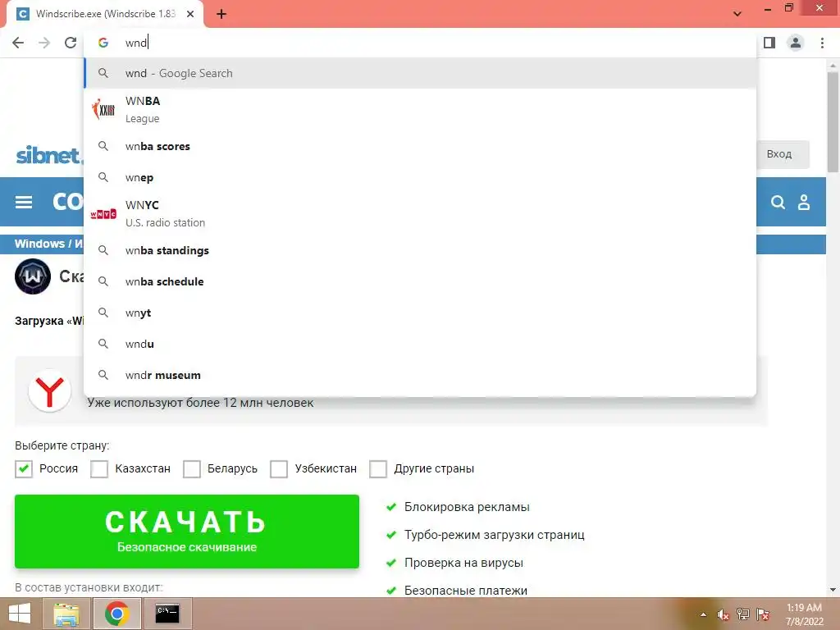Click the Google icon in the address bar
The height and width of the screenshot is (630, 840).
click(103, 43)
